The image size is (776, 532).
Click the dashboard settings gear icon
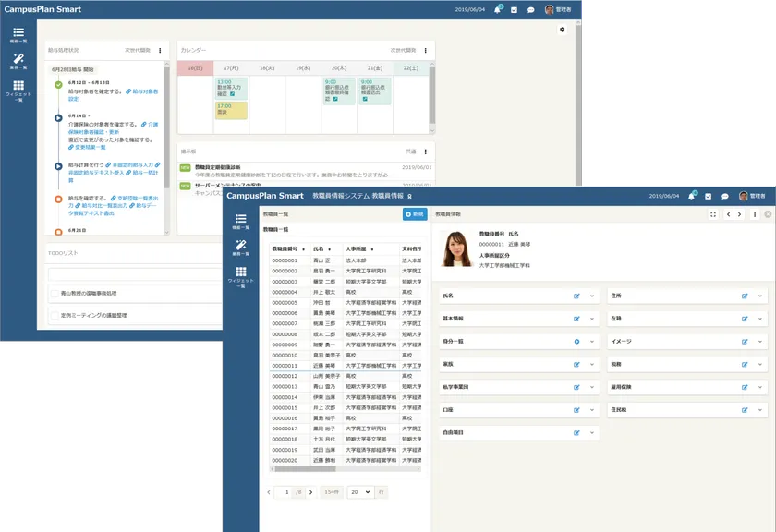coord(562,30)
